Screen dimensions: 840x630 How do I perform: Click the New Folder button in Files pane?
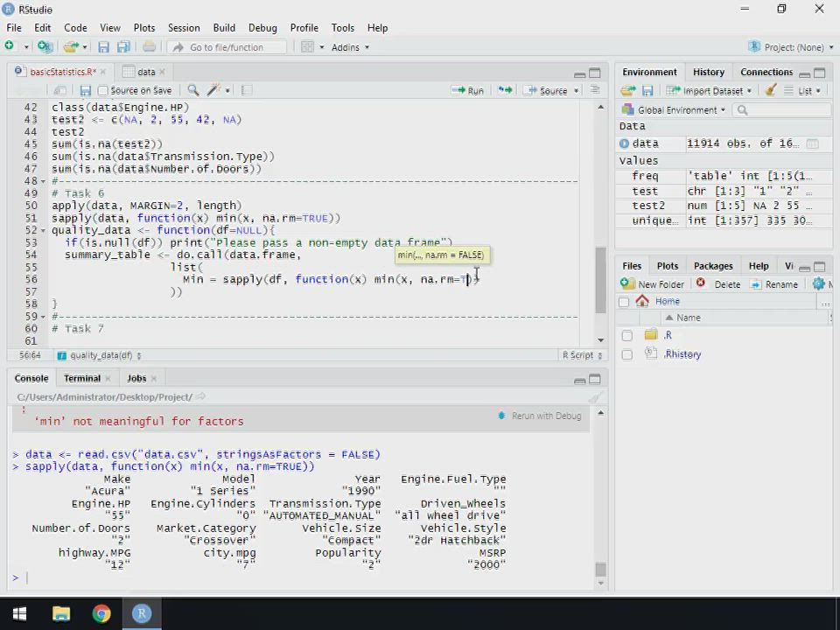tap(653, 284)
